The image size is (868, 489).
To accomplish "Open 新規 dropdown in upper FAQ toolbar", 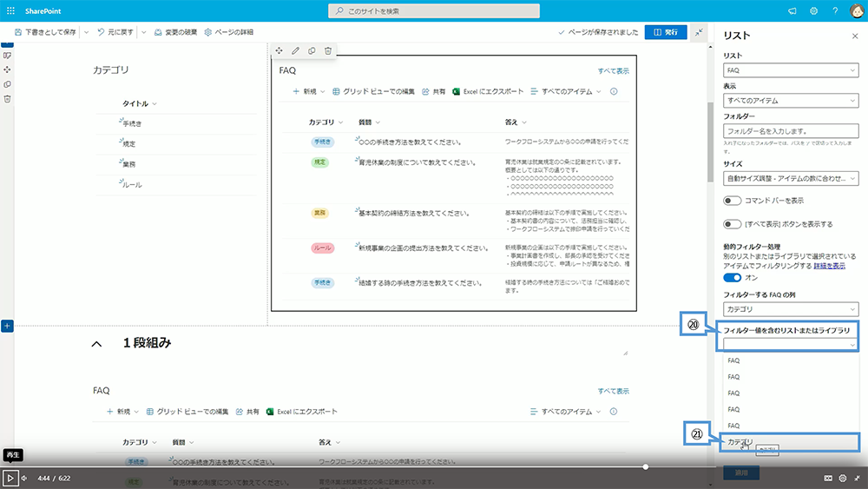I will click(308, 91).
